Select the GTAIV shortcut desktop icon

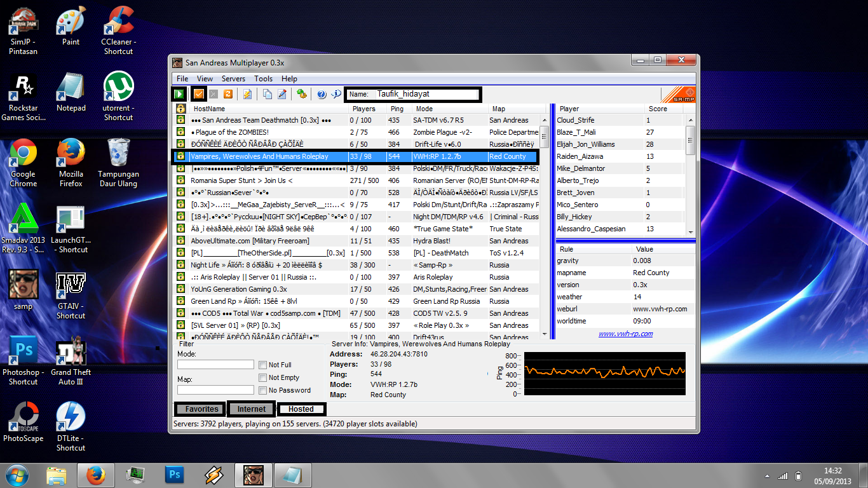(x=71, y=295)
